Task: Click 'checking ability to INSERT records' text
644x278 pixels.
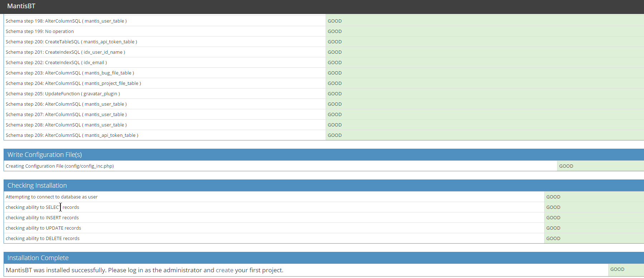Action: pos(42,218)
